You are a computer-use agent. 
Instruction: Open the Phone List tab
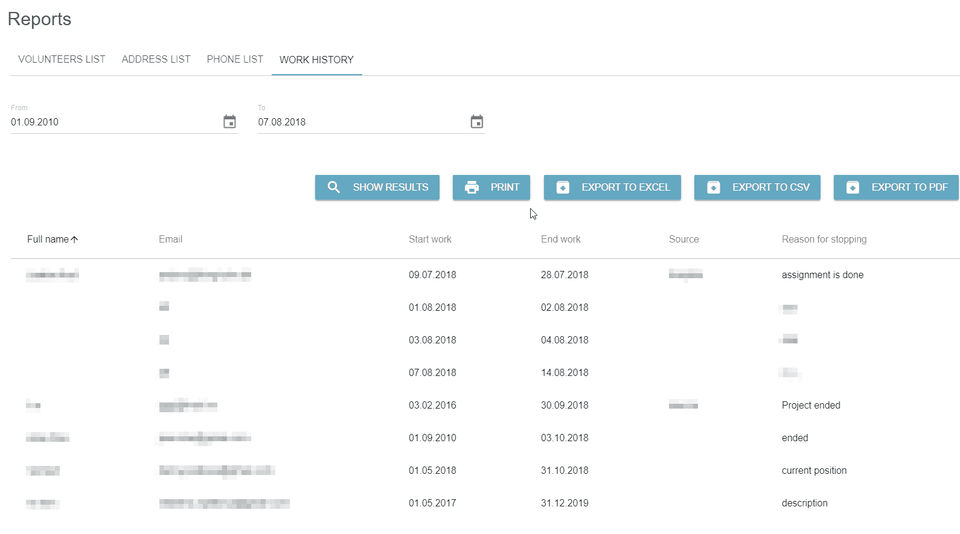tap(234, 59)
